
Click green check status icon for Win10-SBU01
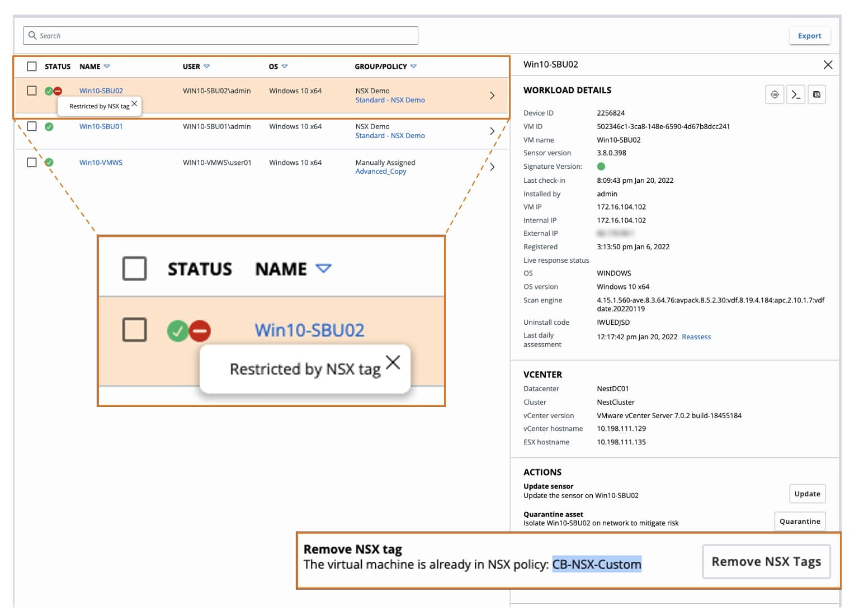pos(49,127)
